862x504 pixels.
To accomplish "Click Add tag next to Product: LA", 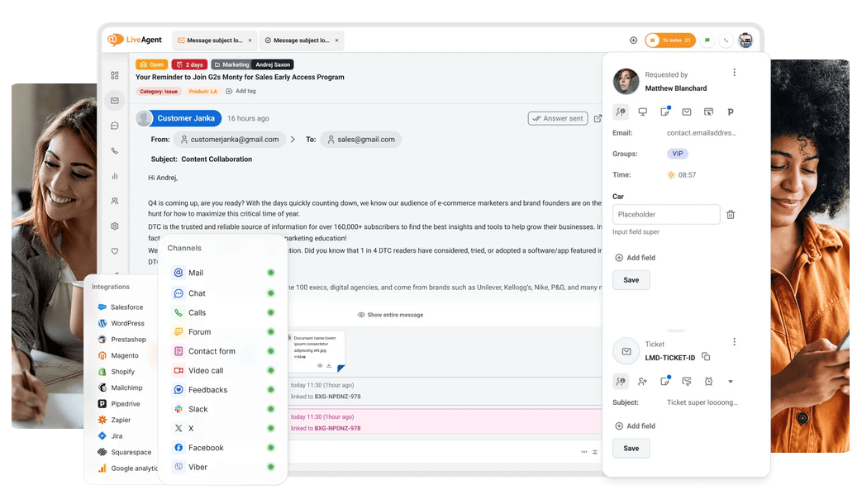I will click(241, 91).
